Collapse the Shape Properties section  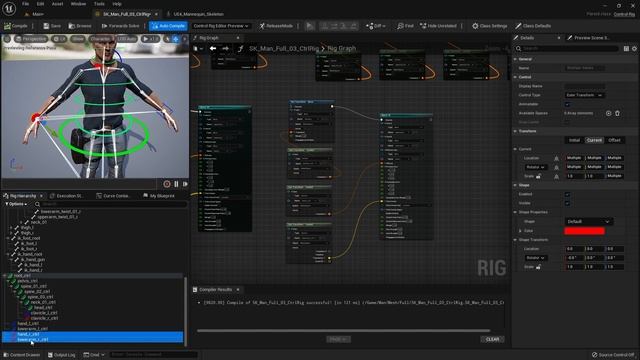click(x=515, y=212)
